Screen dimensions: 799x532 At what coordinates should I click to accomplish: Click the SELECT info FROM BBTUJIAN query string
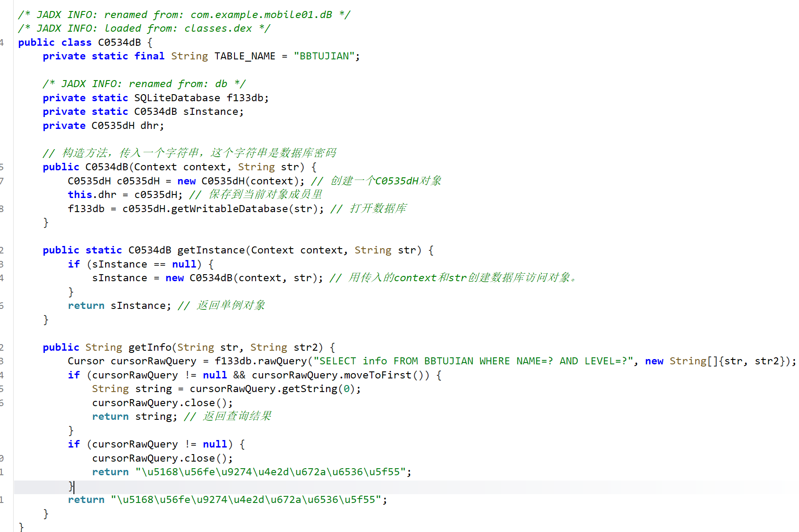(x=473, y=361)
